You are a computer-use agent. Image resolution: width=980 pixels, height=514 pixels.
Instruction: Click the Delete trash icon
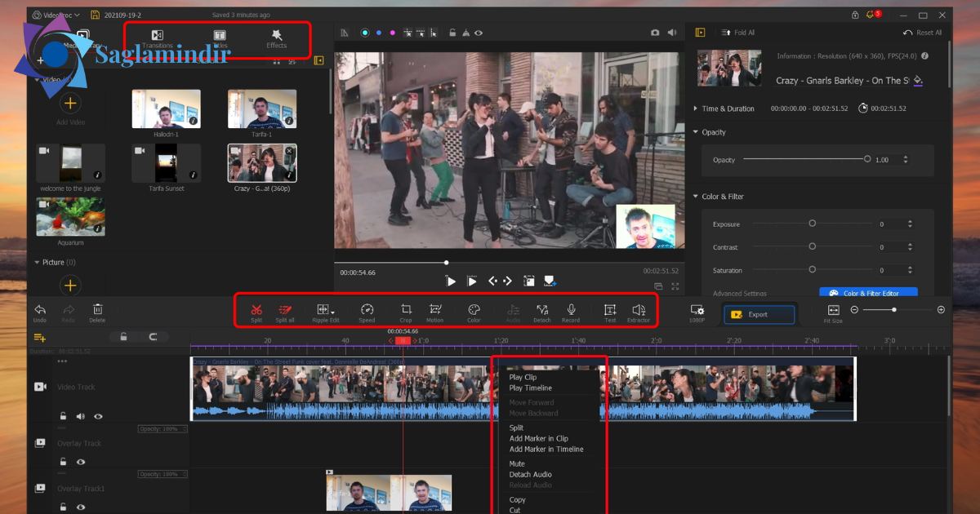click(x=97, y=309)
